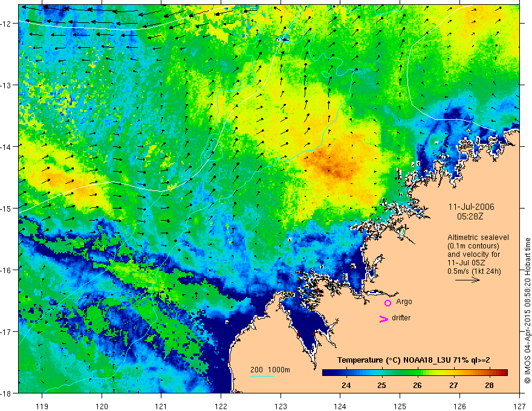Screen dimensions: 532x411
Task: Click the temperature color bar
Action: [415, 373]
